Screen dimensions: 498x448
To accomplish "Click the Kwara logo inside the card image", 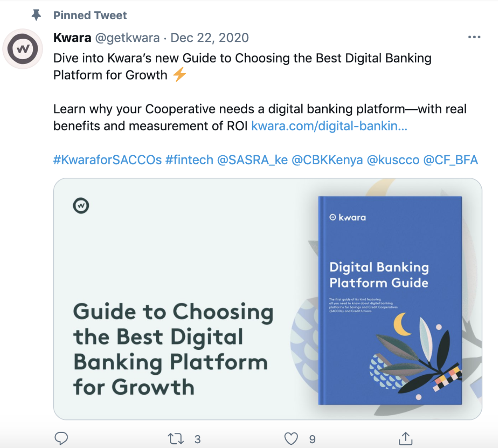I will [81, 206].
